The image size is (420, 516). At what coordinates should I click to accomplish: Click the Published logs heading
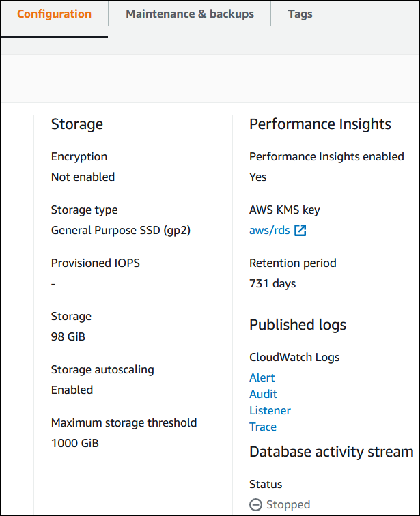(298, 325)
